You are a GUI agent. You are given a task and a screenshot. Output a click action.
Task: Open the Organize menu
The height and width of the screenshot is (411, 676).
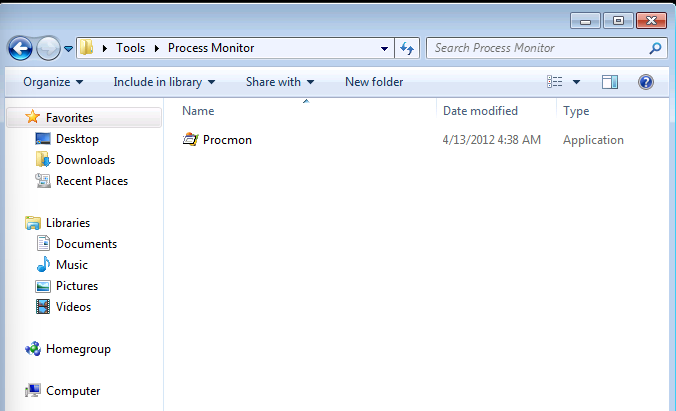click(x=53, y=82)
